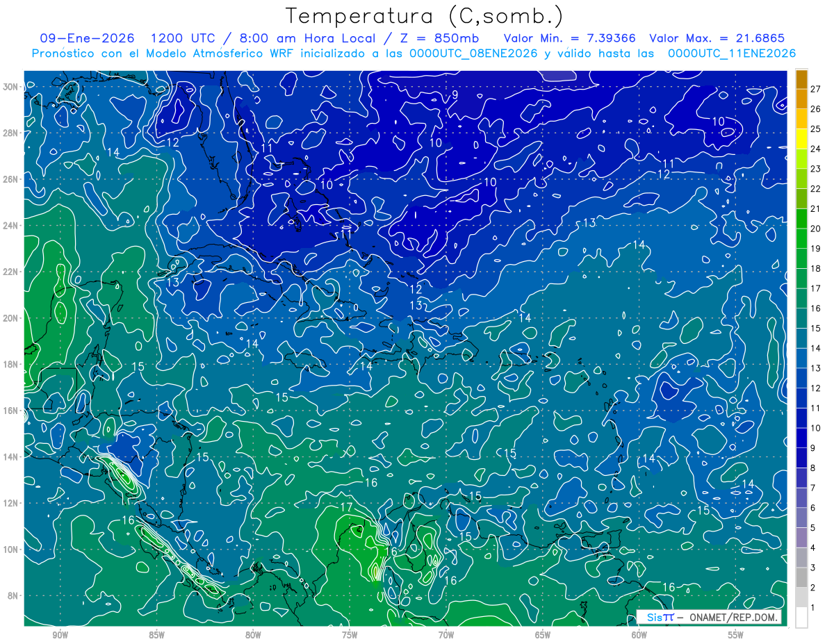Click the "85W" longitude axis label
The image size is (834, 644).
click(x=156, y=635)
